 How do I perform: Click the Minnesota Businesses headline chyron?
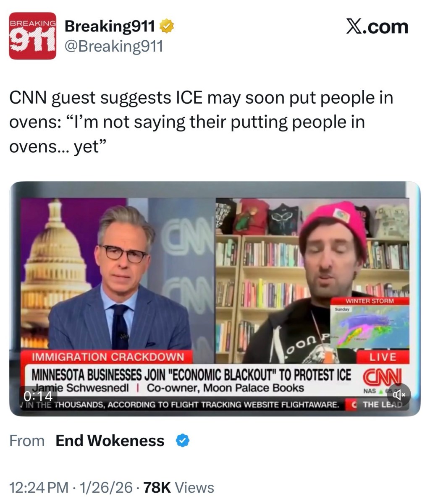tap(191, 373)
